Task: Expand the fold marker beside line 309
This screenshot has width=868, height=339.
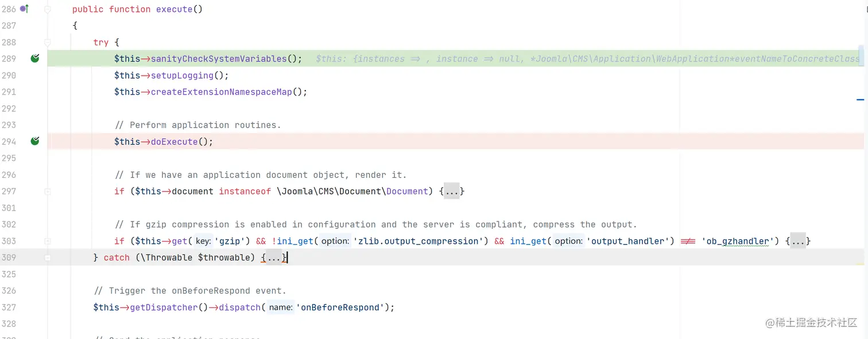Action: click(x=48, y=258)
